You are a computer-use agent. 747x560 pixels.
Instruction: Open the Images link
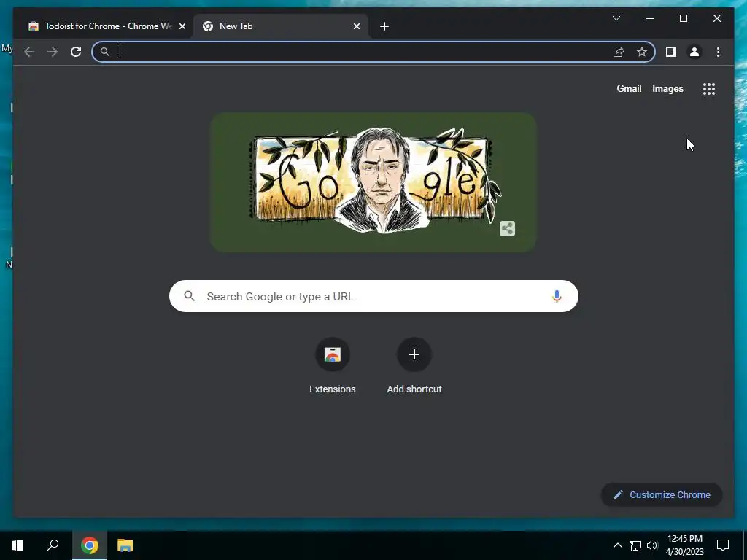pyautogui.click(x=667, y=88)
